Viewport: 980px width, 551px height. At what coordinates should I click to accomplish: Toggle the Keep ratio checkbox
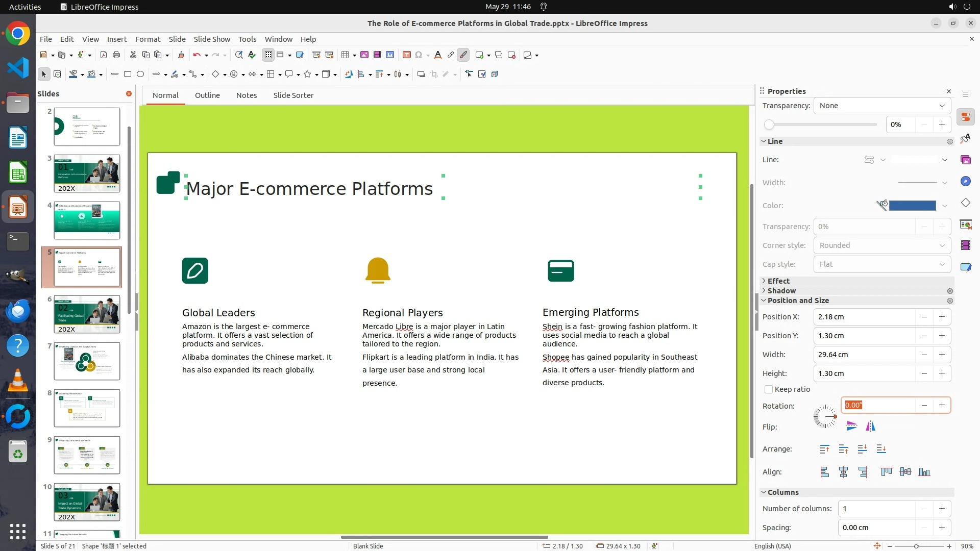tap(769, 389)
